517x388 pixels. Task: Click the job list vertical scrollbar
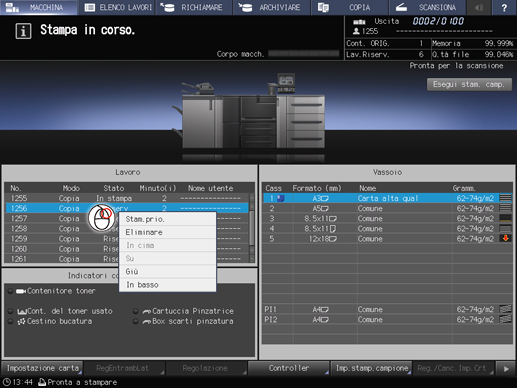252,228
